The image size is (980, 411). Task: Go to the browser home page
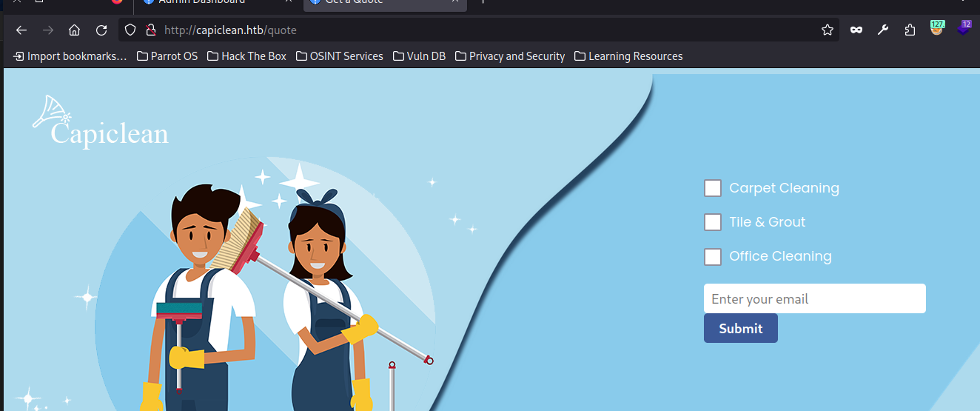coord(74,30)
